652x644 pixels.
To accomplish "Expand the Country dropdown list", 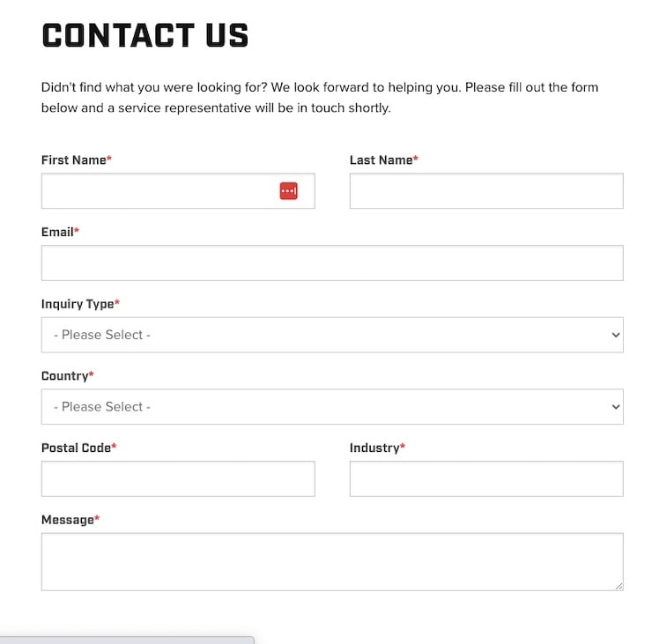I will (x=332, y=407).
